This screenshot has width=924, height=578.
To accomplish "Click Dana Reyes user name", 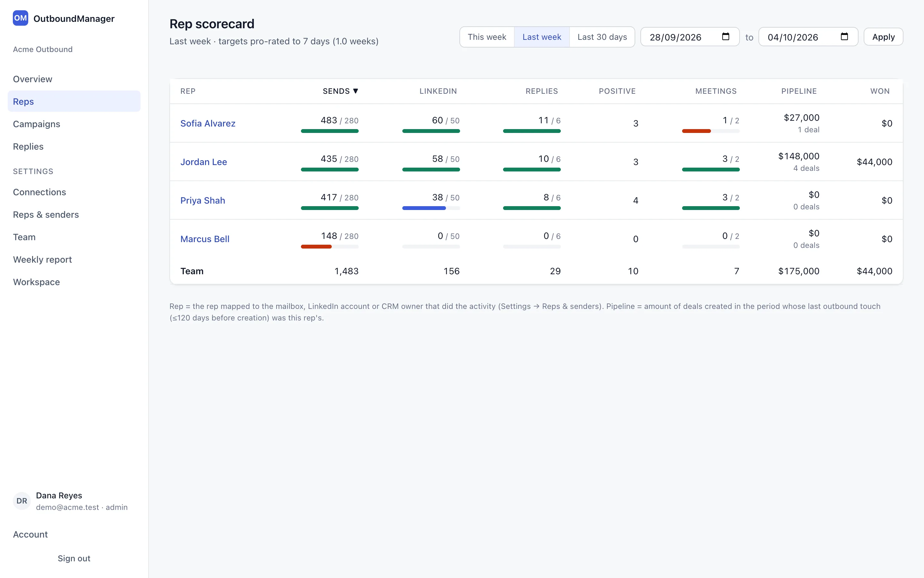I will coord(59,495).
